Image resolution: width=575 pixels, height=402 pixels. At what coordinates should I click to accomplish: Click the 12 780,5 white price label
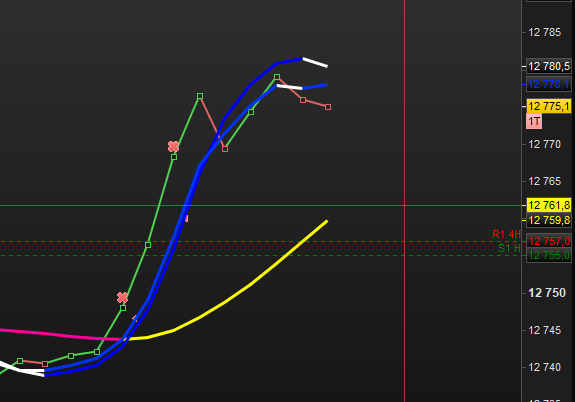(549, 66)
